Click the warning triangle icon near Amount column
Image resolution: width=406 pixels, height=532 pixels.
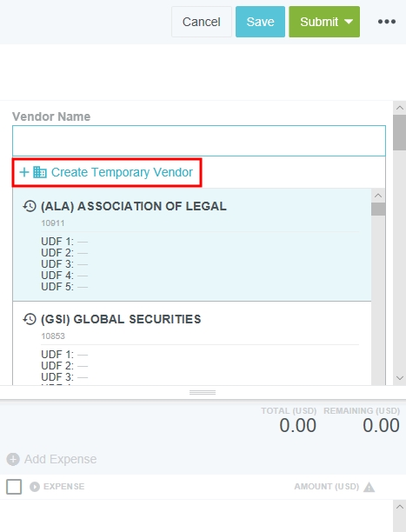[x=369, y=487]
